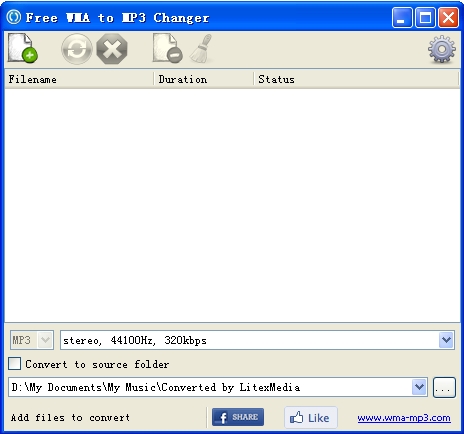Sort by the Filename column header

point(79,79)
